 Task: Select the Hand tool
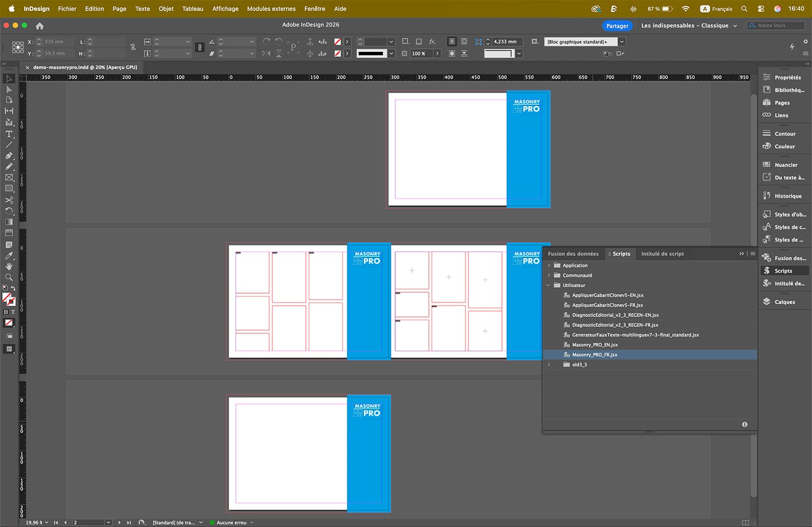9,266
